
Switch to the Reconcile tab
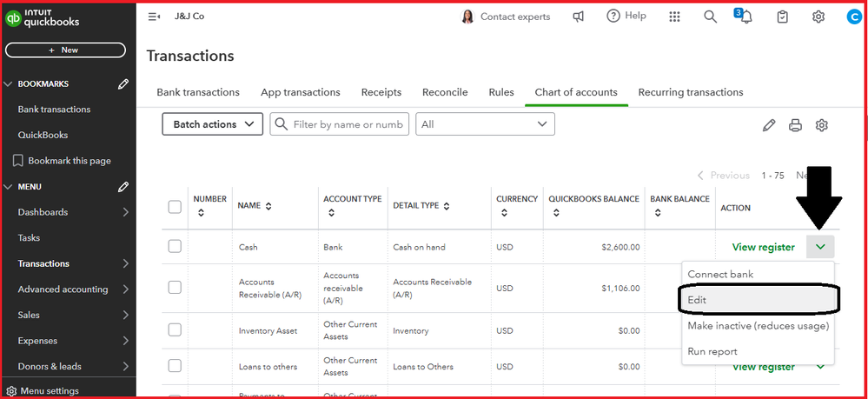445,92
